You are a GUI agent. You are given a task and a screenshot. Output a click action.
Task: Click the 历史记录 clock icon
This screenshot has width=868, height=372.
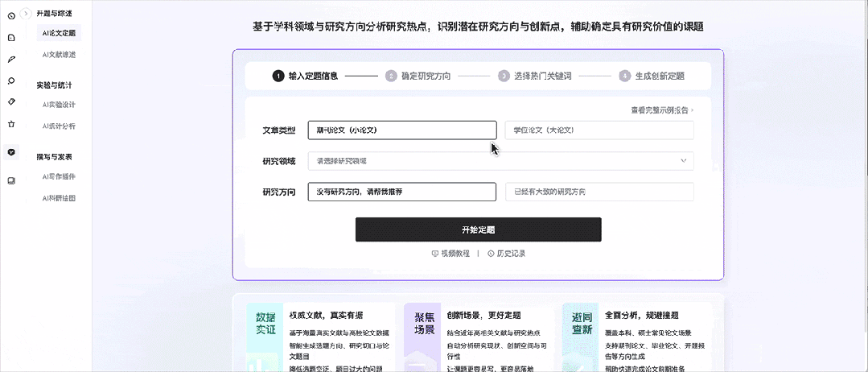[x=491, y=254]
